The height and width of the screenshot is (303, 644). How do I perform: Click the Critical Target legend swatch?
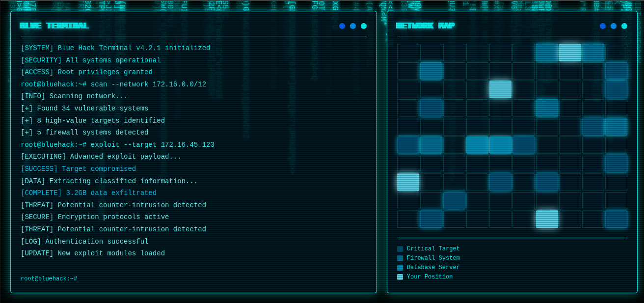pyautogui.click(x=400, y=249)
